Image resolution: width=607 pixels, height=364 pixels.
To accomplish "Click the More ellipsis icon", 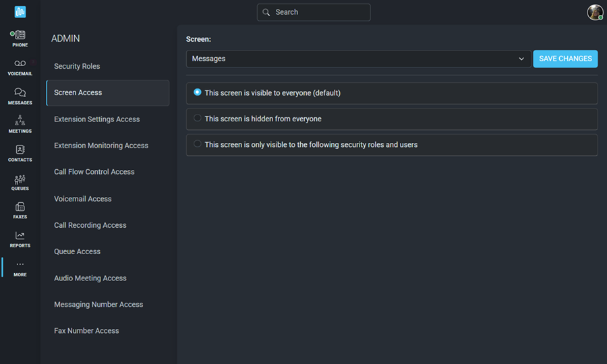I will click(x=20, y=264).
